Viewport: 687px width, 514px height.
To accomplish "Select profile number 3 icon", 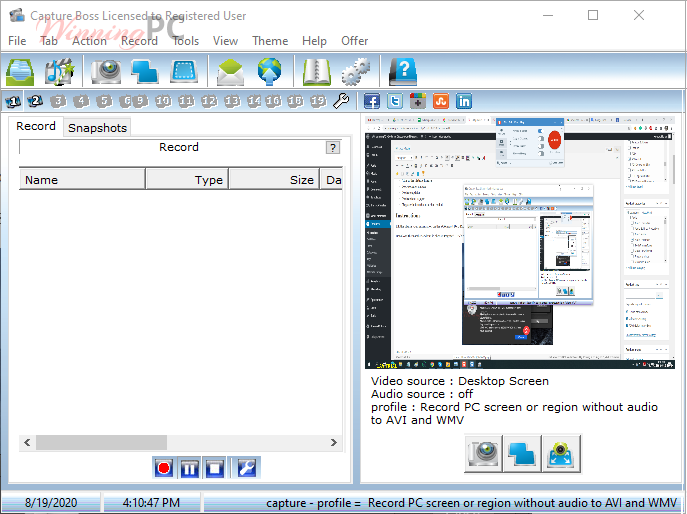I will (x=58, y=102).
